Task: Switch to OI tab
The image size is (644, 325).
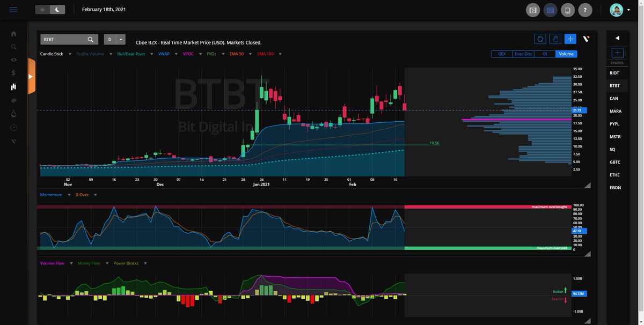Action: 545,54
